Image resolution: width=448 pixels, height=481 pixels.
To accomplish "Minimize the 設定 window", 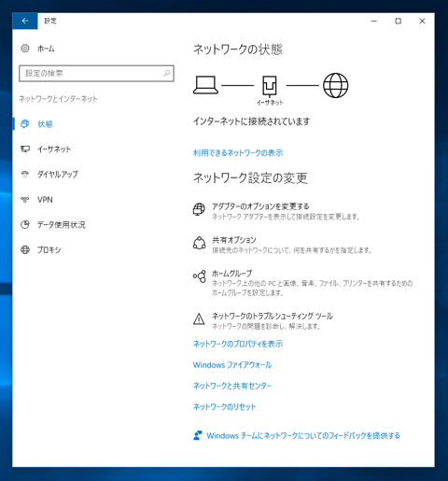I will pos(374,21).
